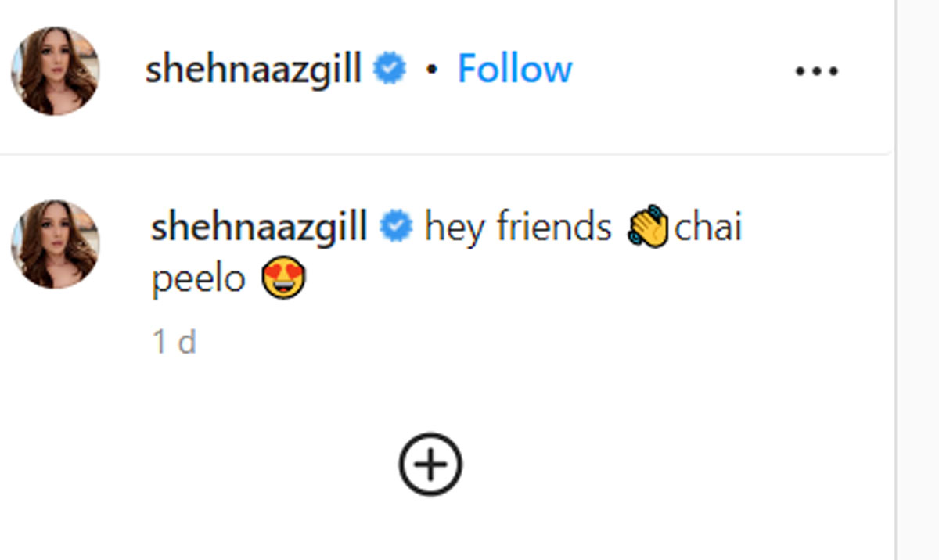
Task: Click the divider line under the header
Action: click(x=446, y=154)
